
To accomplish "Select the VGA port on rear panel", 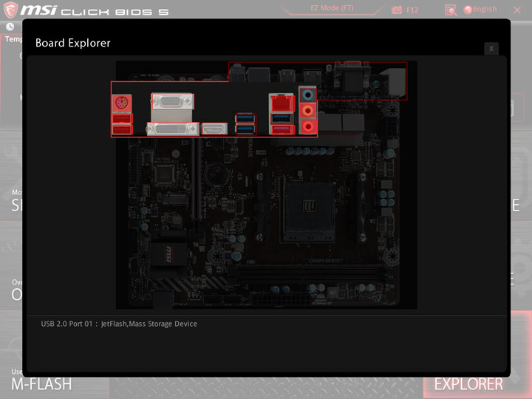I will pyautogui.click(x=173, y=101).
